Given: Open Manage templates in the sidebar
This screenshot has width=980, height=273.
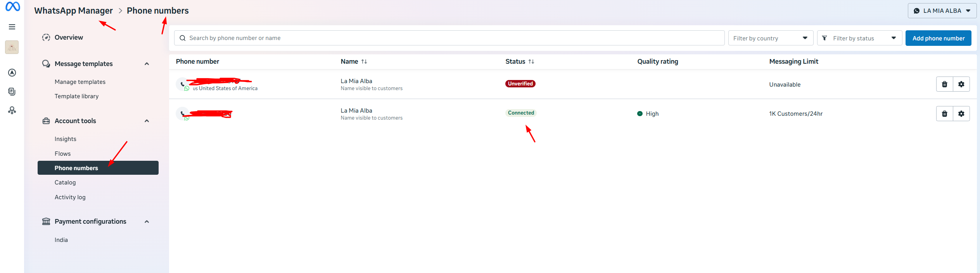Looking at the screenshot, I should [x=80, y=82].
